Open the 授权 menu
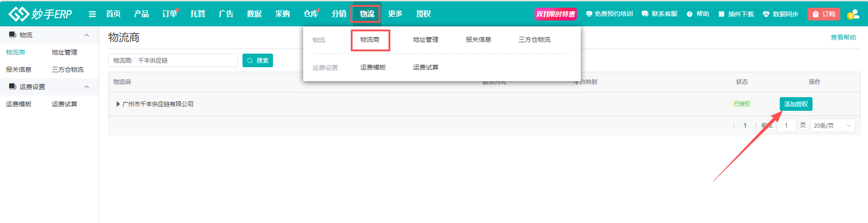This screenshot has height=223, width=868. (424, 14)
